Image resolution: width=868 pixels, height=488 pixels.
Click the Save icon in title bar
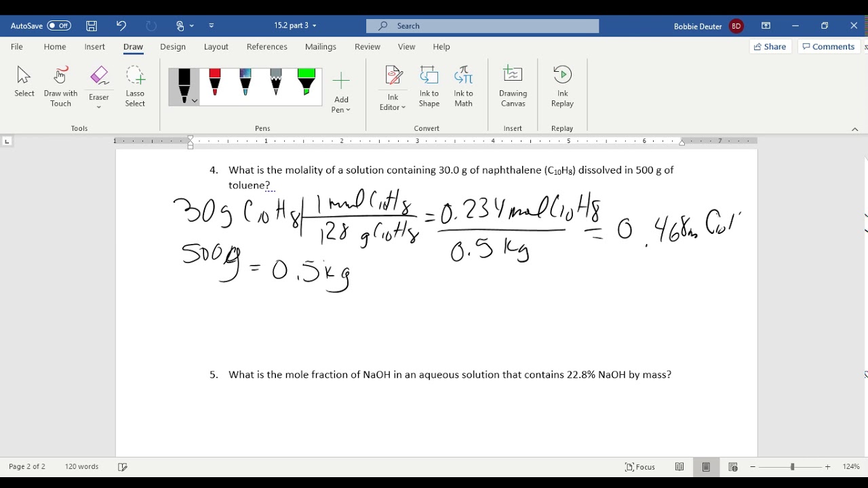tap(92, 26)
